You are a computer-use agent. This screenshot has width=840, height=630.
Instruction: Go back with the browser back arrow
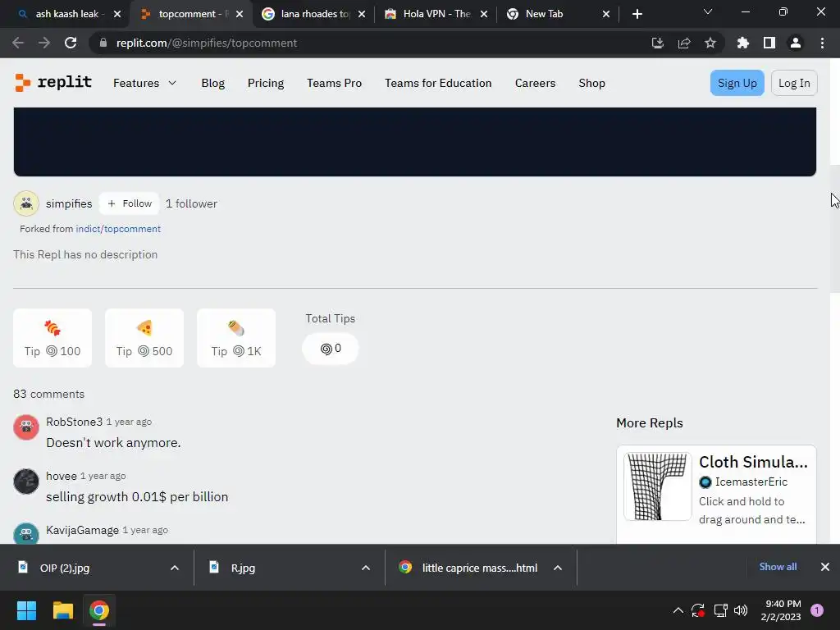[x=18, y=43]
